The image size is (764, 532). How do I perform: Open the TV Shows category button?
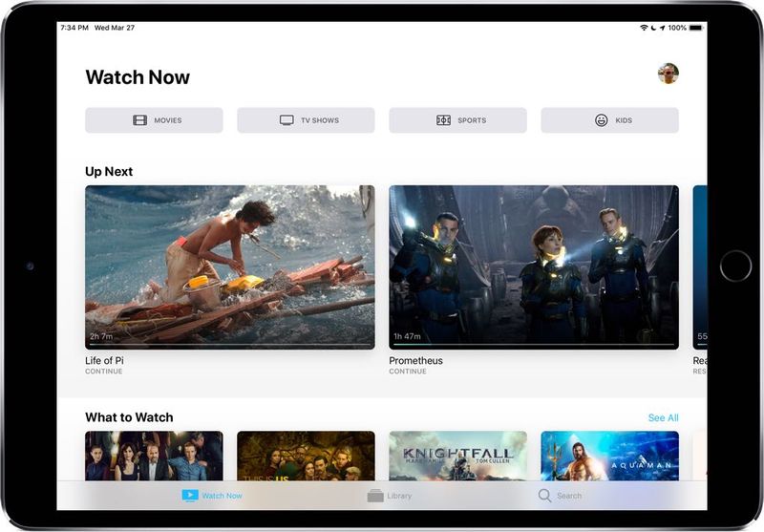coord(306,120)
